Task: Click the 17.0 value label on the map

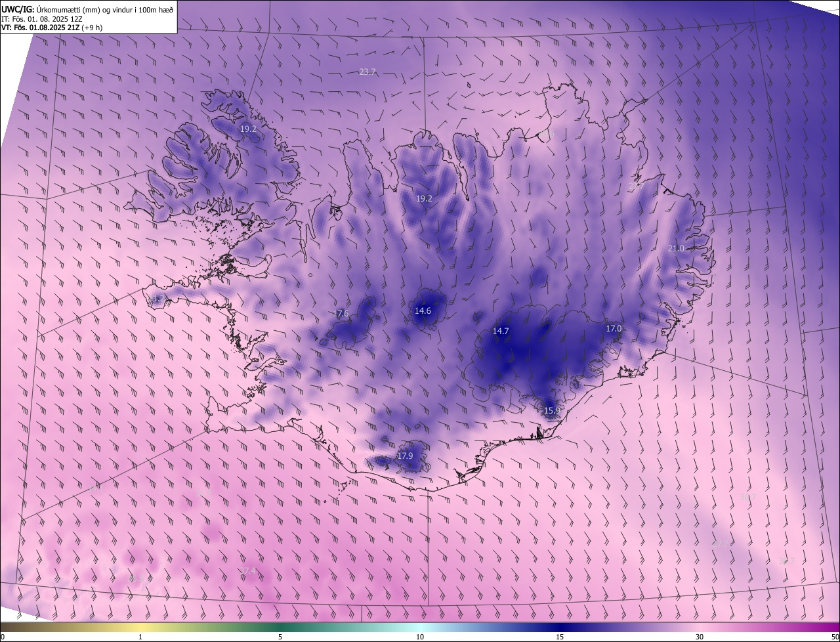Action: pyautogui.click(x=614, y=328)
